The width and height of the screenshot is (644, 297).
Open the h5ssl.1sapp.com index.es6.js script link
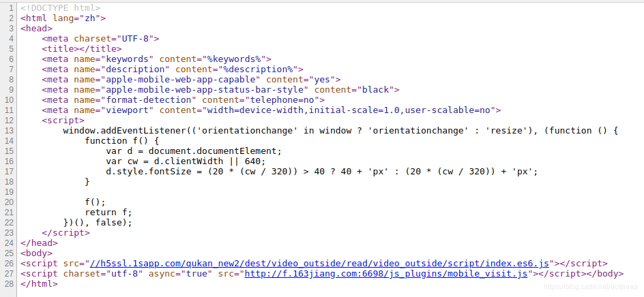pos(319,264)
